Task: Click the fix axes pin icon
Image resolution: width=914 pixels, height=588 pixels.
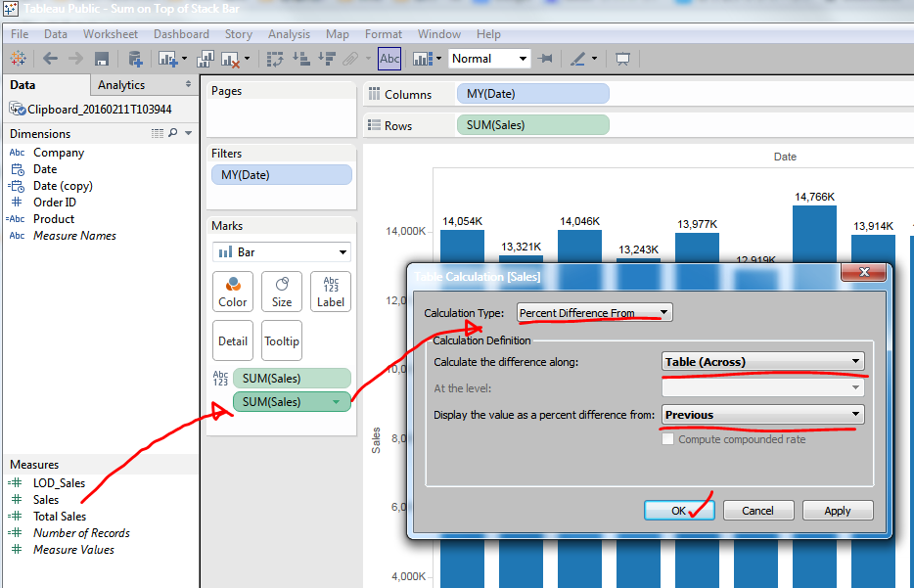Action: coord(546,59)
